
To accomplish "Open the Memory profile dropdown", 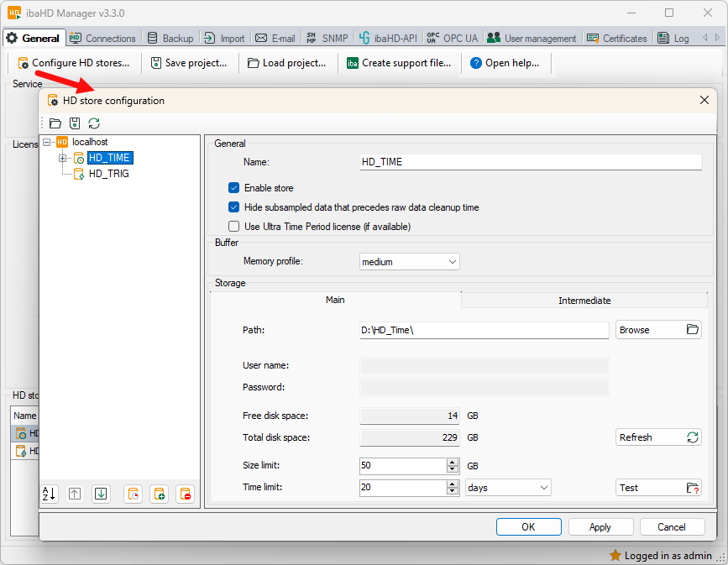I will point(410,262).
